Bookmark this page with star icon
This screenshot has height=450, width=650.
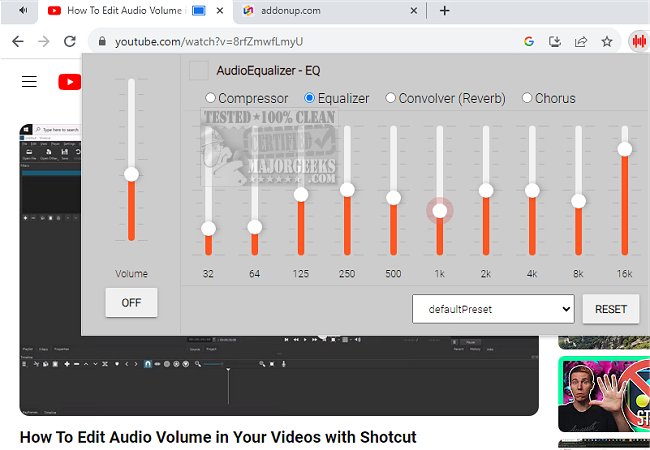(x=607, y=42)
